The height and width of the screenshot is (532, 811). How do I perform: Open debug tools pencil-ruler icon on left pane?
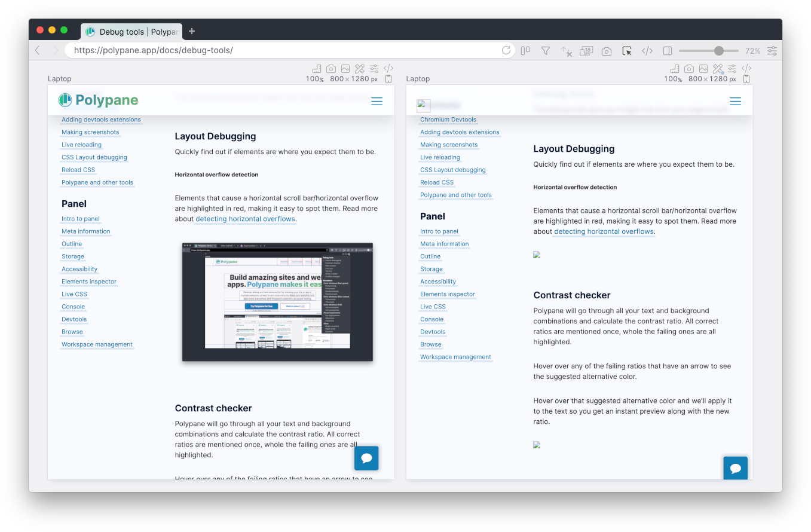coord(360,69)
